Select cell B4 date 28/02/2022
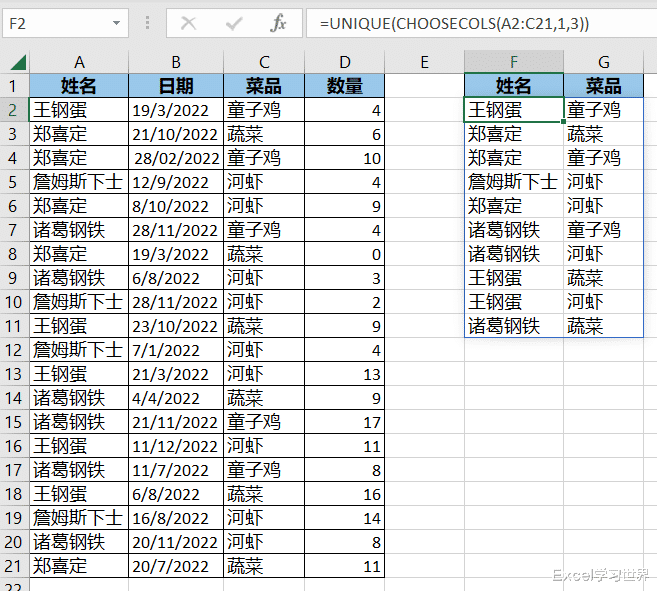657x591 pixels. (176, 158)
